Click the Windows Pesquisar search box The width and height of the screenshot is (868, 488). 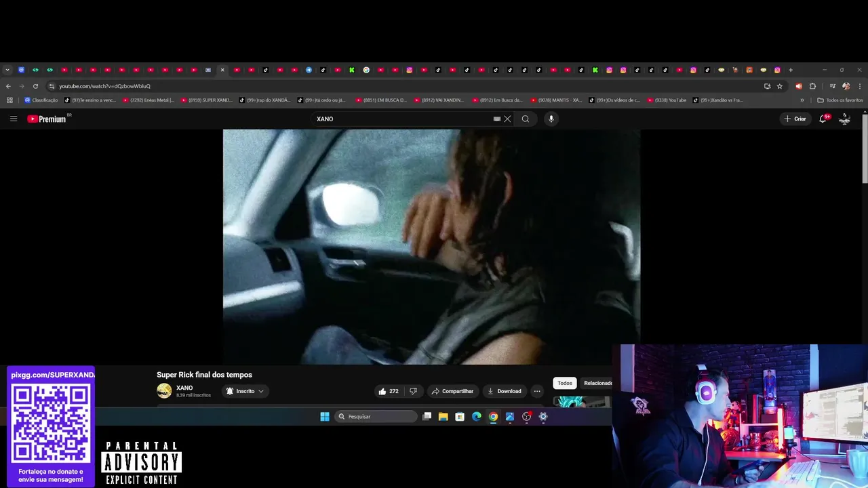click(376, 417)
